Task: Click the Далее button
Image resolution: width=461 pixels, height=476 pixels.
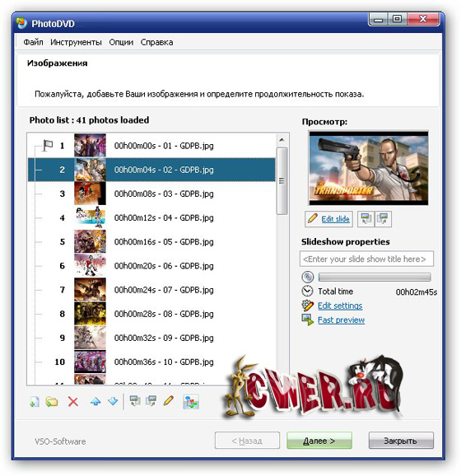Action: 319,441
